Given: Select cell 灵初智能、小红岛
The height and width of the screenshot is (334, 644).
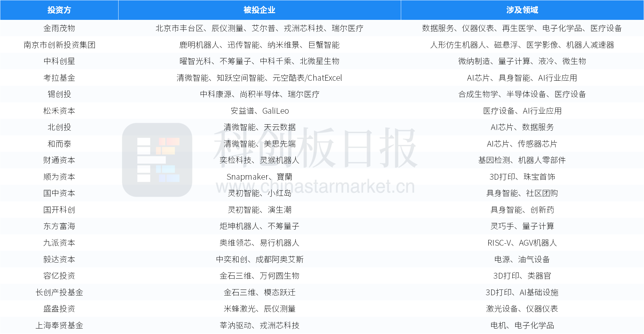Looking at the screenshot, I should (x=260, y=193).
